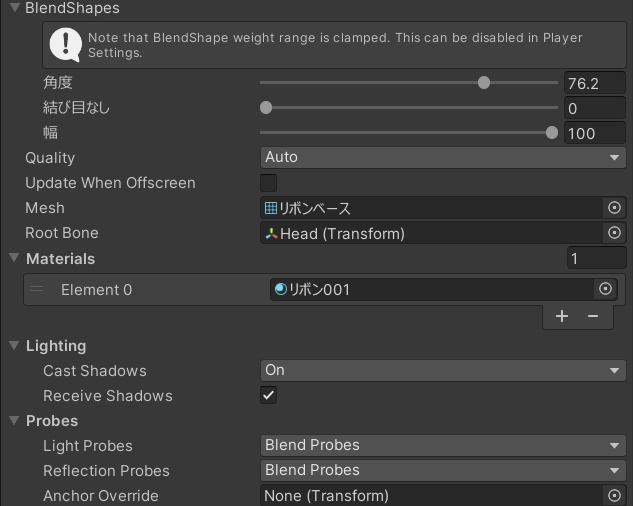Click the minus icon to remove material

tap(593, 316)
